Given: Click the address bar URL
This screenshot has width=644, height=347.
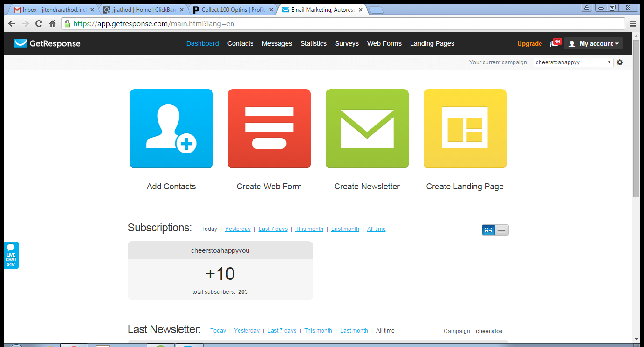Looking at the screenshot, I should click(154, 24).
